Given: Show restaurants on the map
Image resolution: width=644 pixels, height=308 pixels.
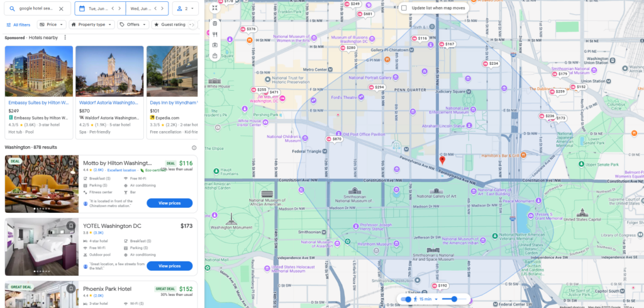Looking at the screenshot, I should [215, 35].
